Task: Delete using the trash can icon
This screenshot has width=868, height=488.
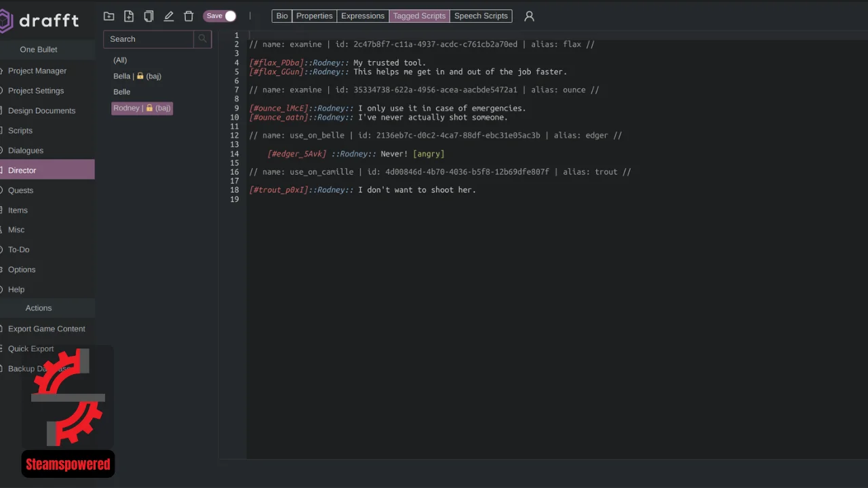Action: click(x=189, y=16)
